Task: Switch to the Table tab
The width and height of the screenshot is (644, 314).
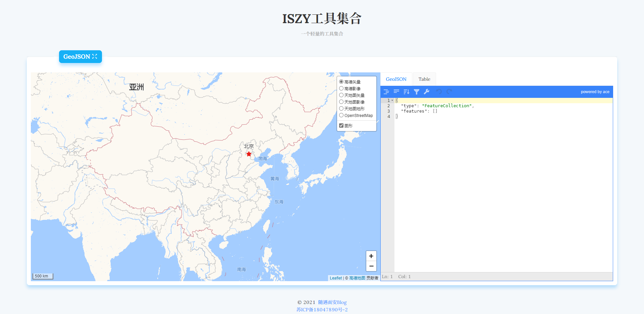Action: coord(424,79)
